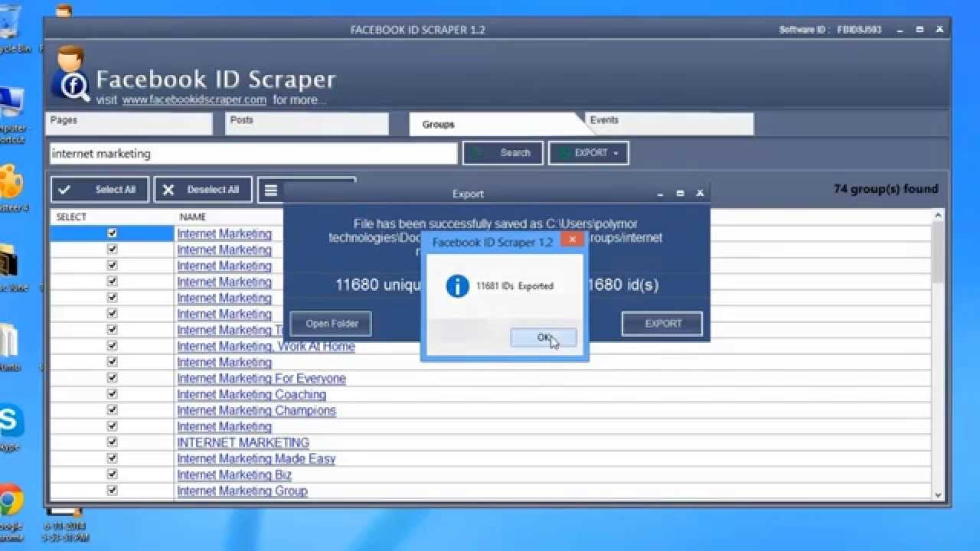This screenshot has height=551, width=980.
Task: Click the Facebook ID Scraper logo icon
Action: point(70,73)
